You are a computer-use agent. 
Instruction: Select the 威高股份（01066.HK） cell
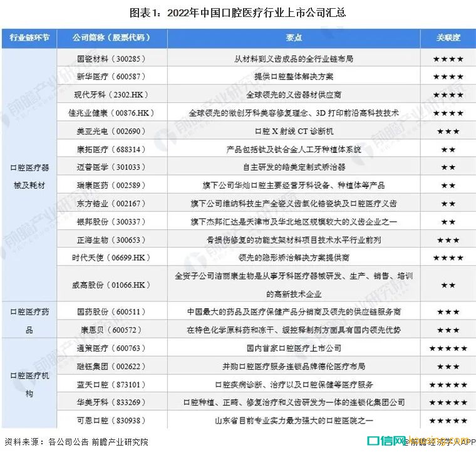[111, 285]
